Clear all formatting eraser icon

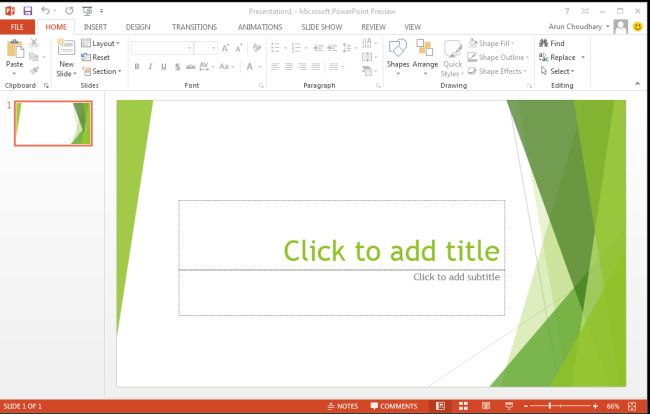[x=257, y=48]
